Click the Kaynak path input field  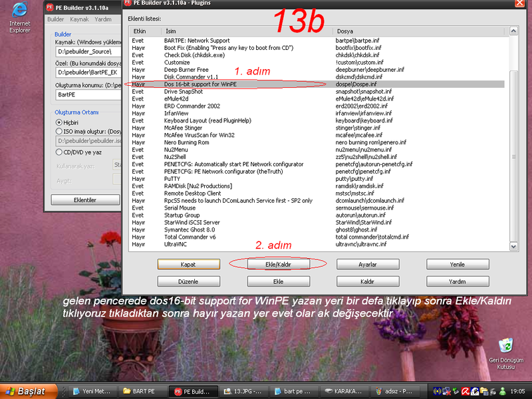pos(88,52)
